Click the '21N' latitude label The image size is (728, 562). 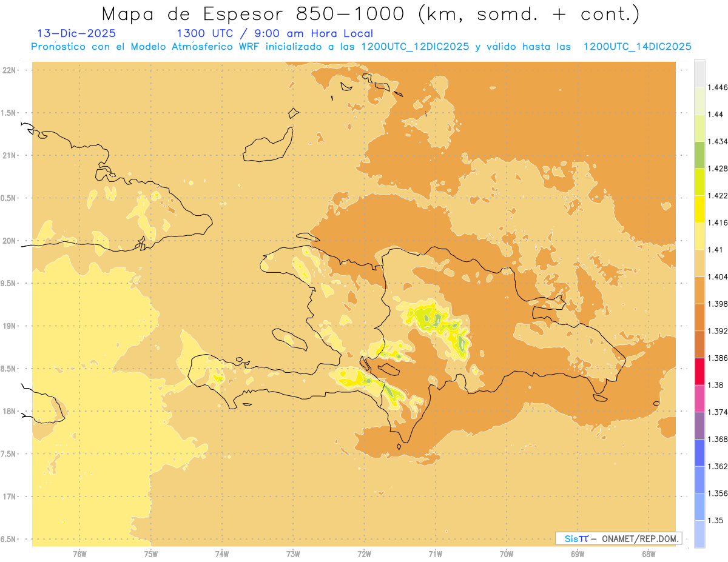pos(10,155)
